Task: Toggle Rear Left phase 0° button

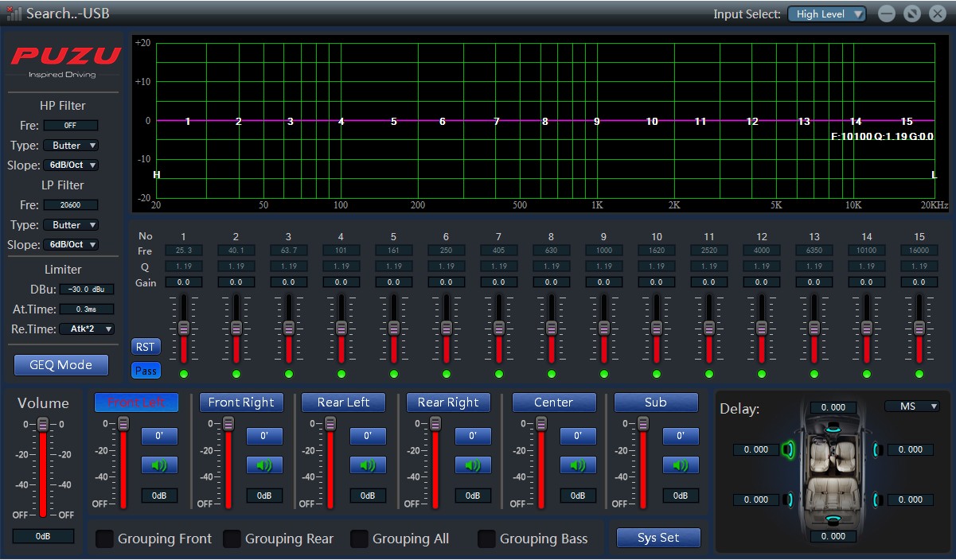Action: [x=368, y=436]
